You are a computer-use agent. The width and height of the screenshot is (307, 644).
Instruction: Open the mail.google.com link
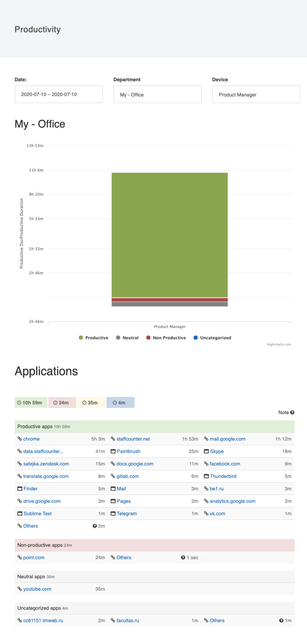228,439
